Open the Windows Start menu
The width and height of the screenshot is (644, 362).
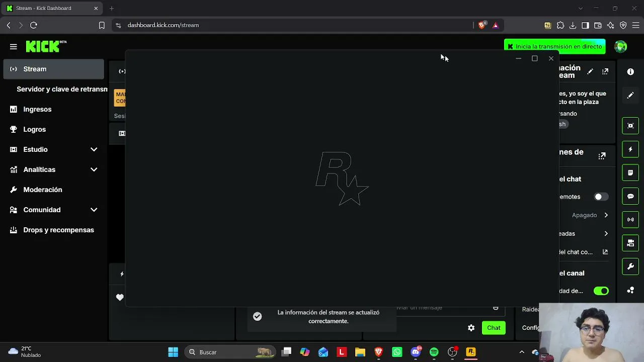click(173, 352)
